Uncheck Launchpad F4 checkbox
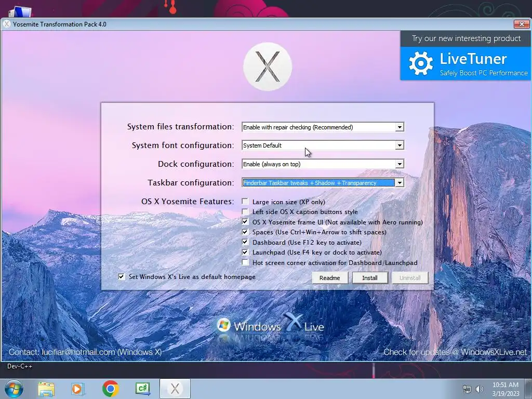This screenshot has width=532, height=399. 245,252
